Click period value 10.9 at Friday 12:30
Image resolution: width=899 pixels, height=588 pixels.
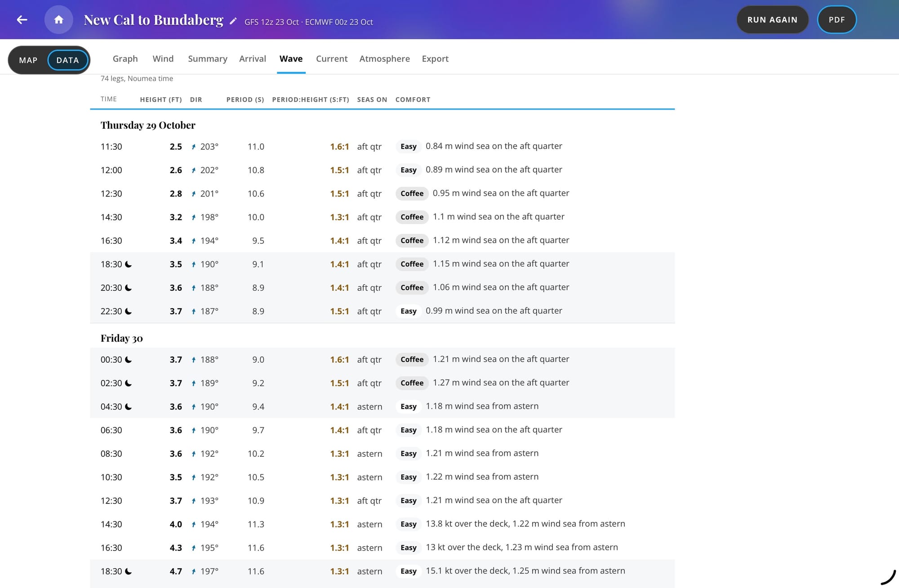pyautogui.click(x=256, y=501)
